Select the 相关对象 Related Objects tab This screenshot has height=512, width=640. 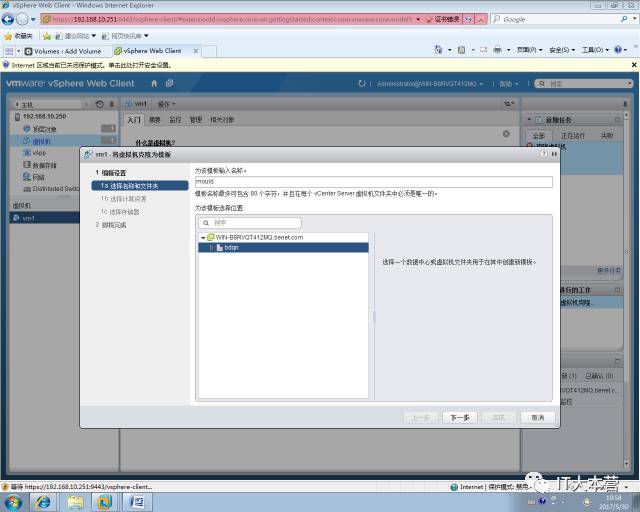click(x=222, y=120)
